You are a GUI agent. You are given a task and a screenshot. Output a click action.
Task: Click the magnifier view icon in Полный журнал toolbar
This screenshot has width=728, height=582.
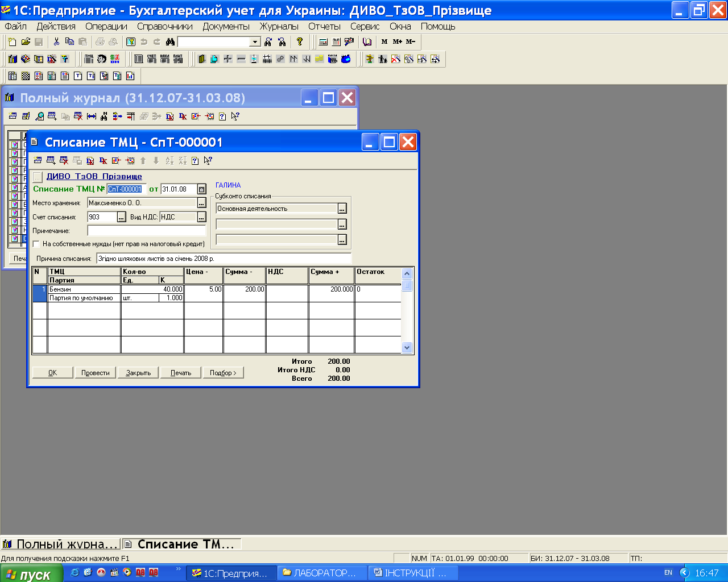click(x=39, y=116)
